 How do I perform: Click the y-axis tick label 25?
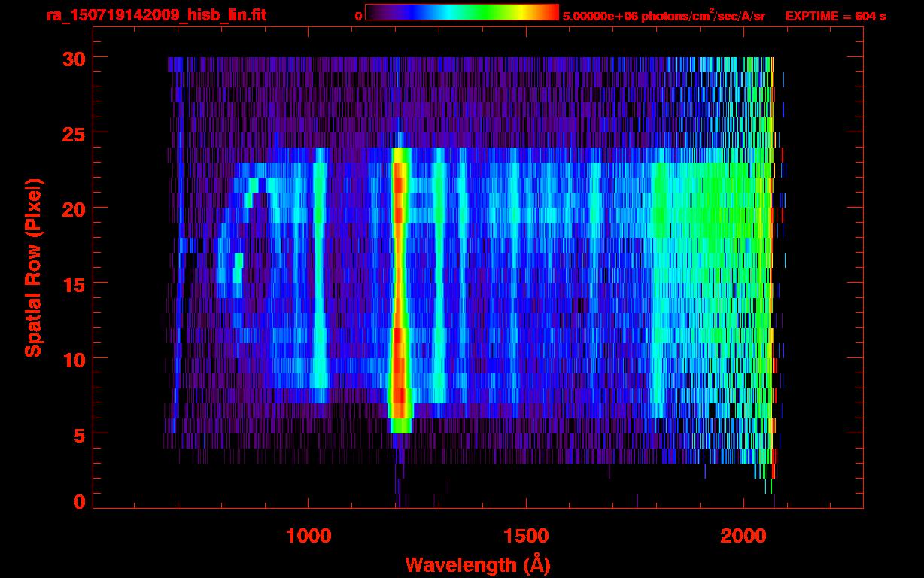(x=74, y=133)
